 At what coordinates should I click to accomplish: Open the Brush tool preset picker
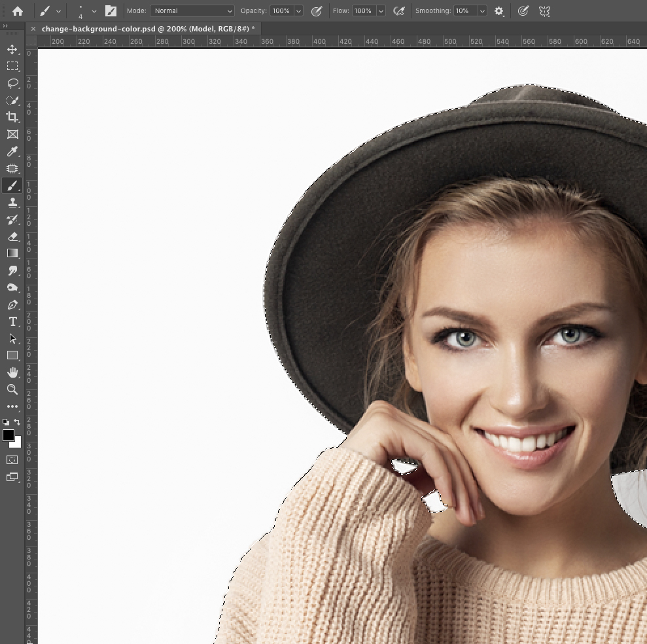tap(50, 11)
